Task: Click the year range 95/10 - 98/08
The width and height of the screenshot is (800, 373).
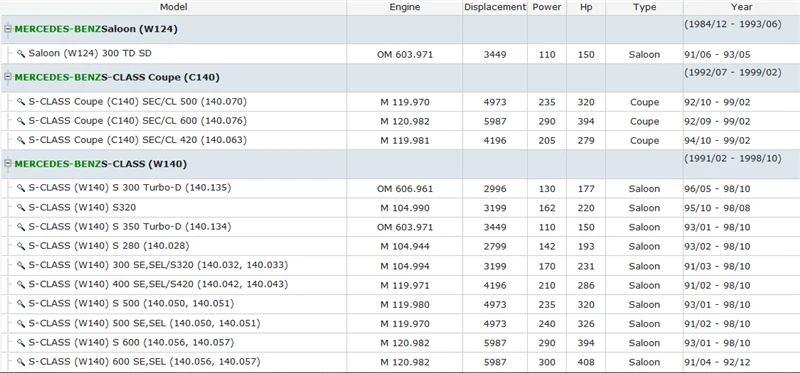Action: [x=717, y=208]
